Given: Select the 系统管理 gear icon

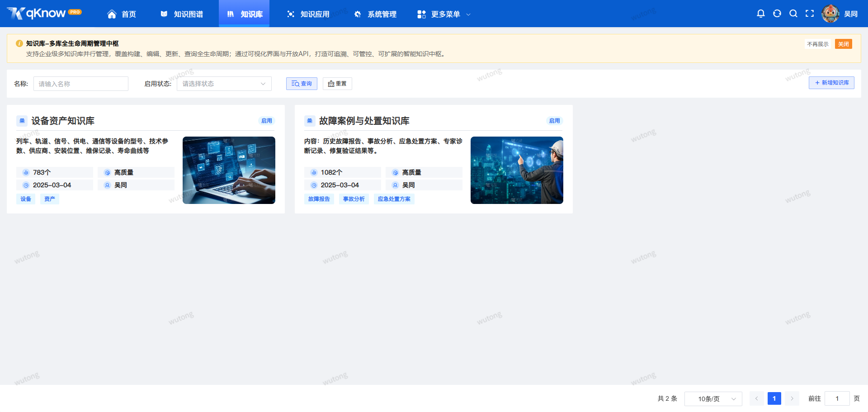Looking at the screenshot, I should [357, 14].
